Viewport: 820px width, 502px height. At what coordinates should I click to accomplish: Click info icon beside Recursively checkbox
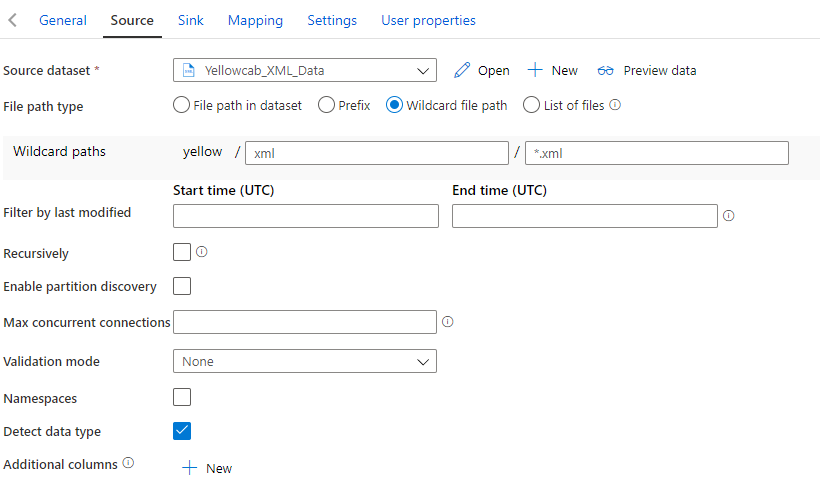pyautogui.click(x=201, y=252)
